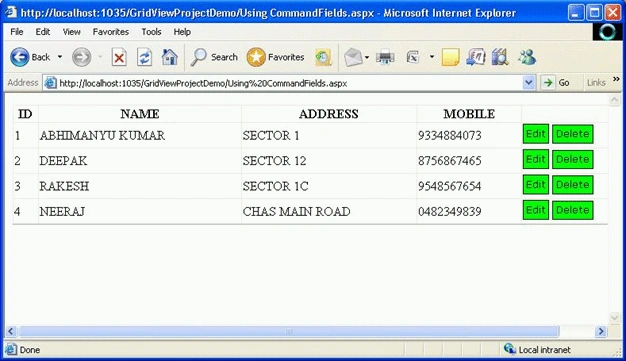
Task: Click the music notes toolbar icon
Action: [x=475, y=57]
